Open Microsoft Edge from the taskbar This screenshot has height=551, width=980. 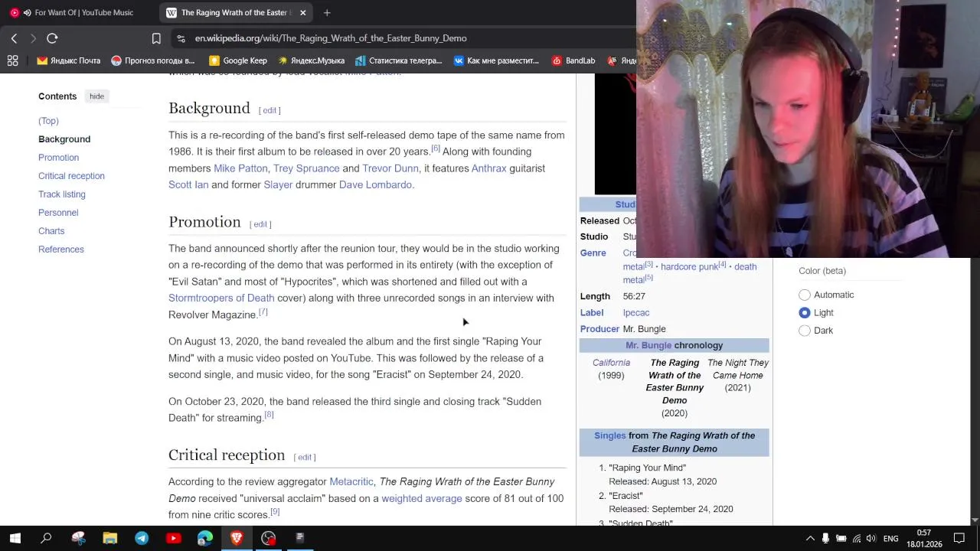pyautogui.click(x=205, y=538)
